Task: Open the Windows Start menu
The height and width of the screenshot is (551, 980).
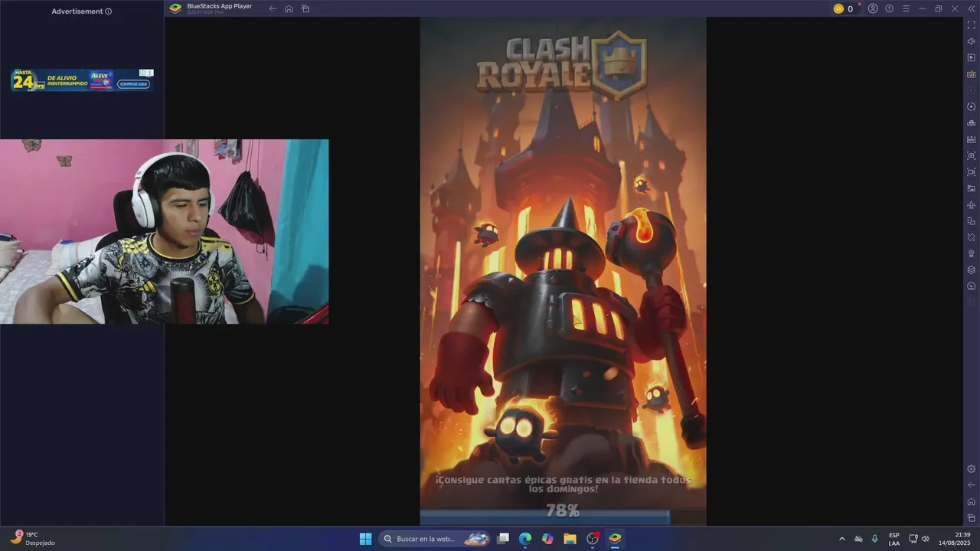Action: 365,539
